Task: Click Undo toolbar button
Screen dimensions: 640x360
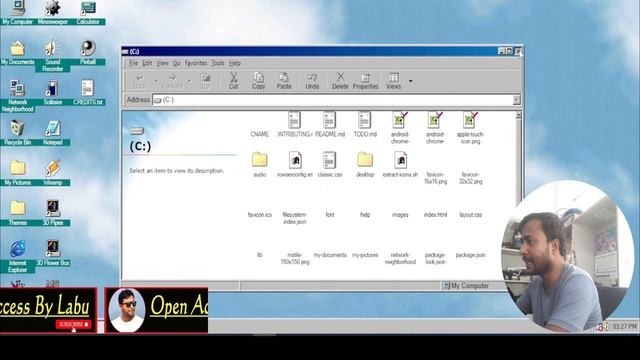Action: coord(312,80)
